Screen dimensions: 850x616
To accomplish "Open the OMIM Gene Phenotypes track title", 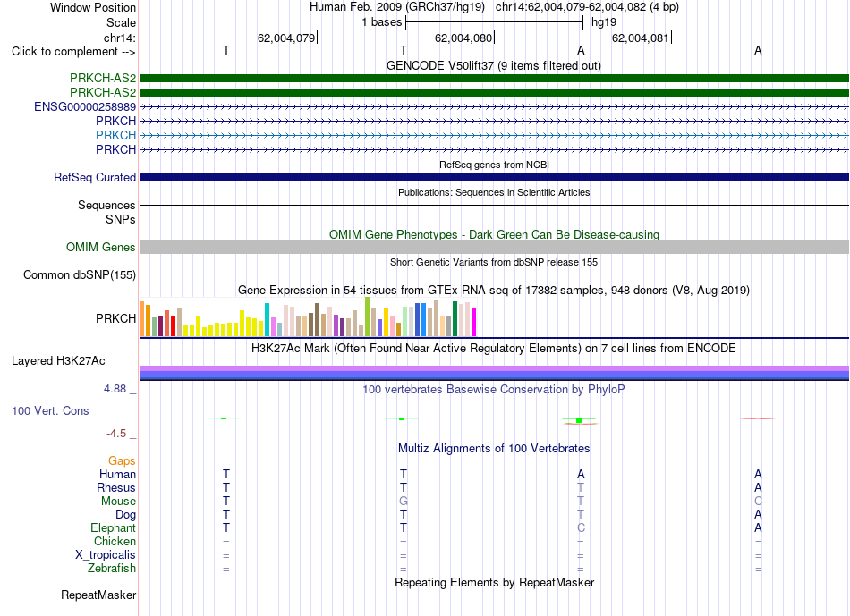I will pos(494,234).
